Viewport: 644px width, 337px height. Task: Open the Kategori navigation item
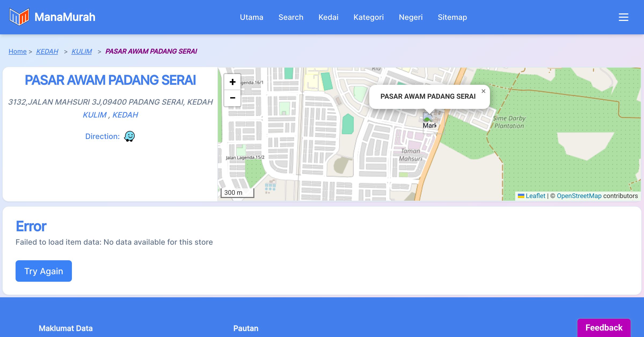pos(368,17)
